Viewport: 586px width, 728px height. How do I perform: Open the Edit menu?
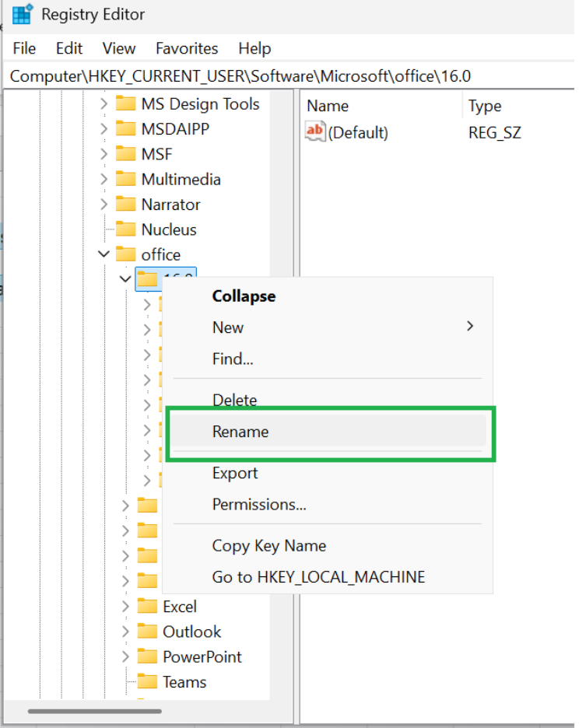tap(69, 48)
